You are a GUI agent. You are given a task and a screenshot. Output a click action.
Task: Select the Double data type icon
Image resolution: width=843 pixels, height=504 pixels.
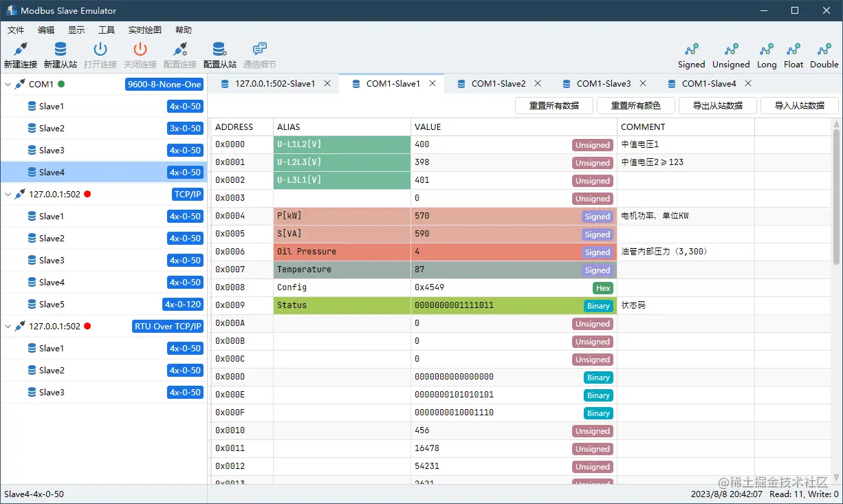824,50
